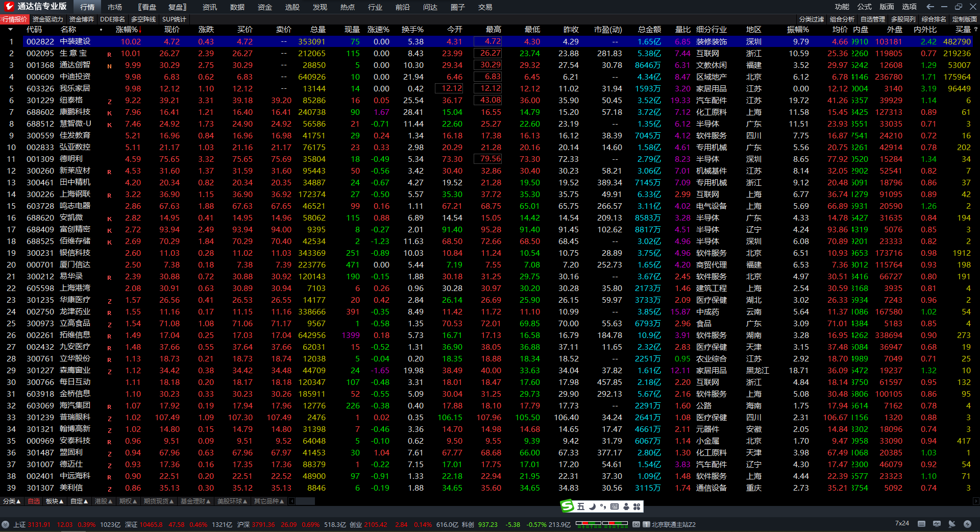Sort by the 涨幅% column header
This screenshot has width=980, height=532.
129,30
